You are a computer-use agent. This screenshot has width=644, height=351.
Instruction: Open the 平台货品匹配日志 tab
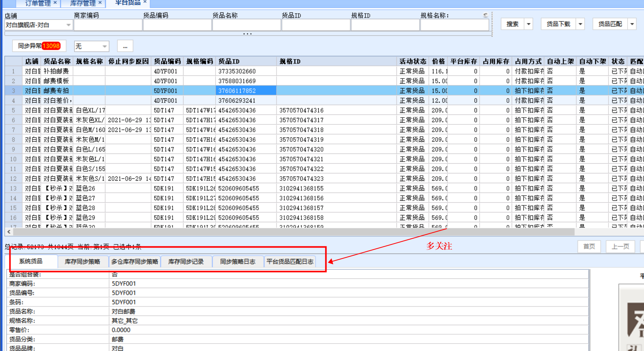pos(290,262)
